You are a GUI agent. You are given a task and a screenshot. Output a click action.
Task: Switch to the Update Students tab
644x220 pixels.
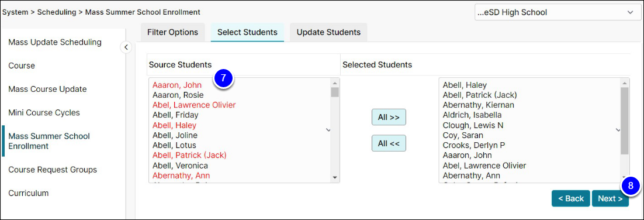(328, 32)
